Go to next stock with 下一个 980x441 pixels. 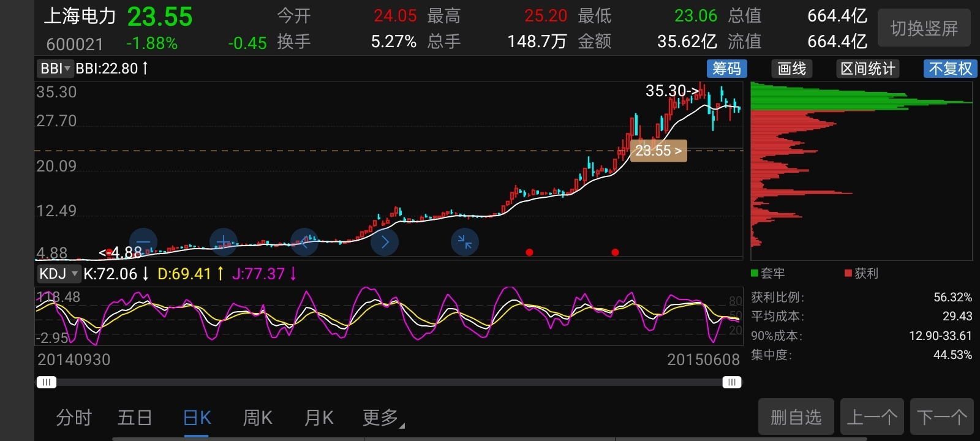point(942,417)
